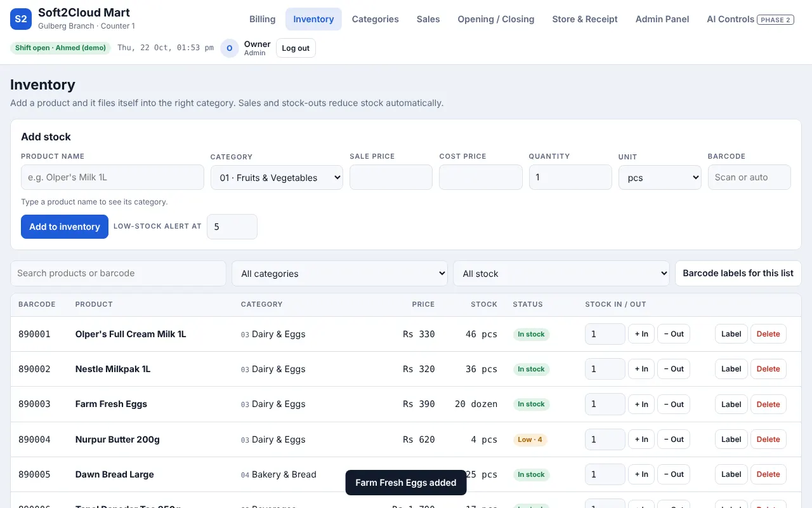Click Bakery & Bread category cell

point(278,474)
